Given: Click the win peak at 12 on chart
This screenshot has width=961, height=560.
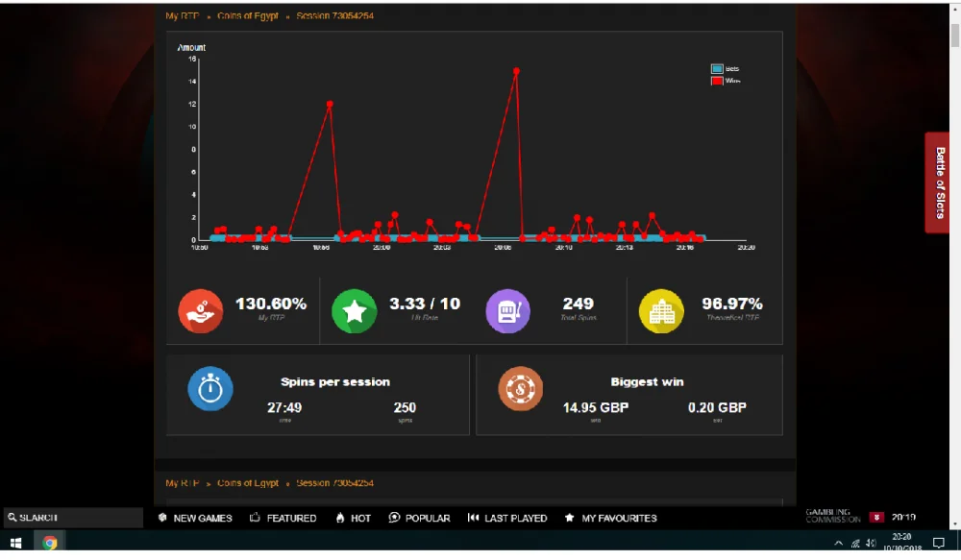Looking at the screenshot, I should [330, 104].
